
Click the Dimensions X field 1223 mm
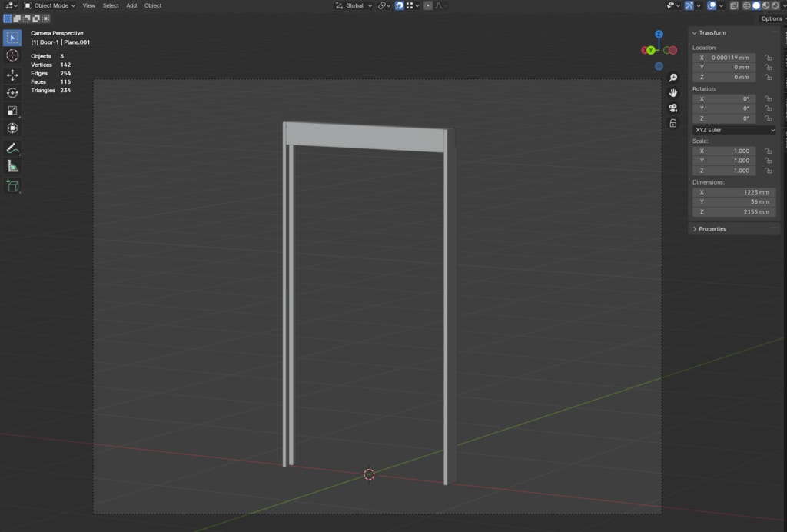coord(734,192)
